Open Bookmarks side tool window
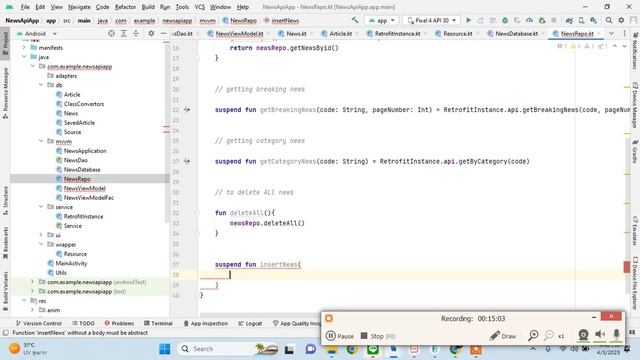The image size is (640, 360). 5,243
